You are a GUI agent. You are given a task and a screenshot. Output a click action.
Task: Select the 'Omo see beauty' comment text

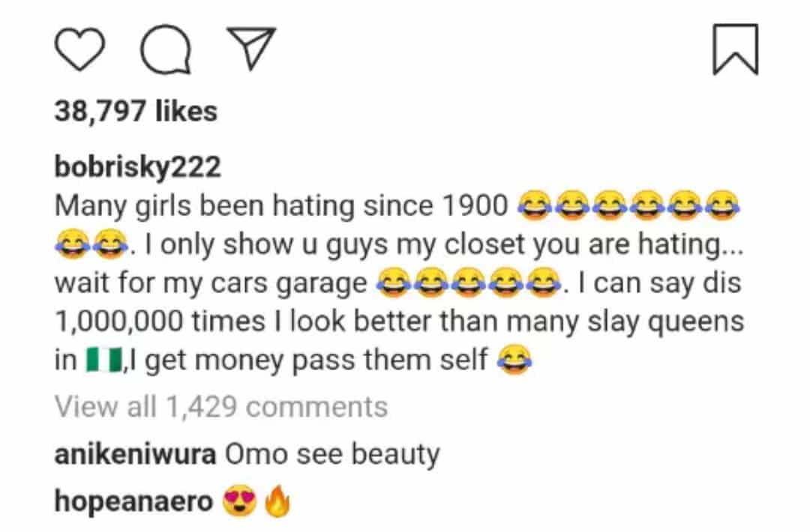[332, 455]
